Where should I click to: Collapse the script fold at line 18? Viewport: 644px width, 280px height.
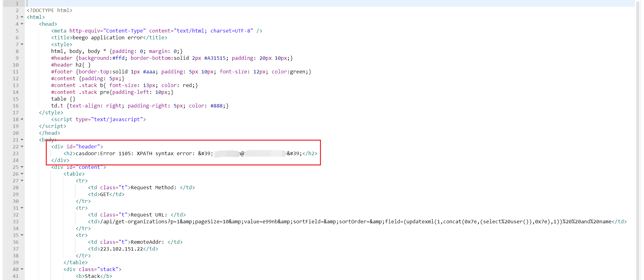coord(22,119)
